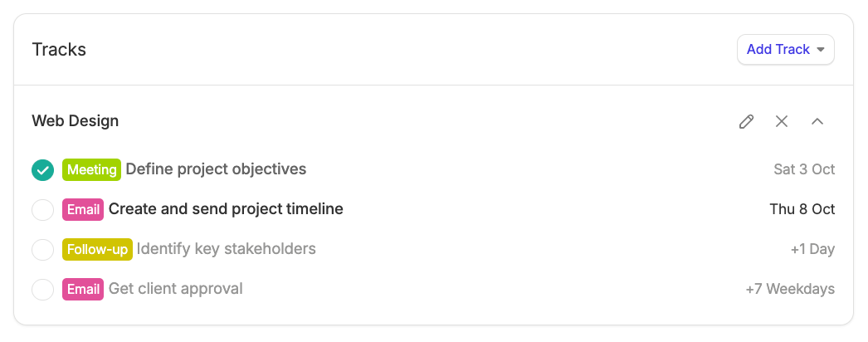Click the Web Design track title
The image size is (868, 342).
click(x=76, y=120)
